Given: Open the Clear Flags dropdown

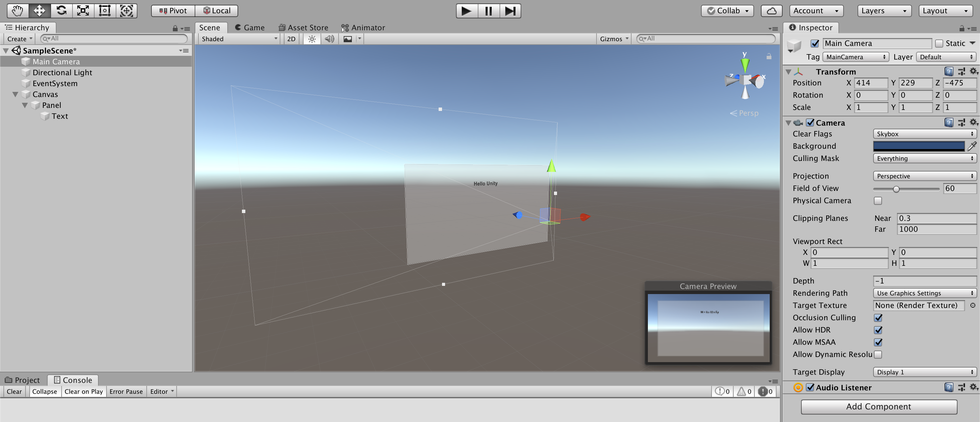Looking at the screenshot, I should tap(925, 133).
